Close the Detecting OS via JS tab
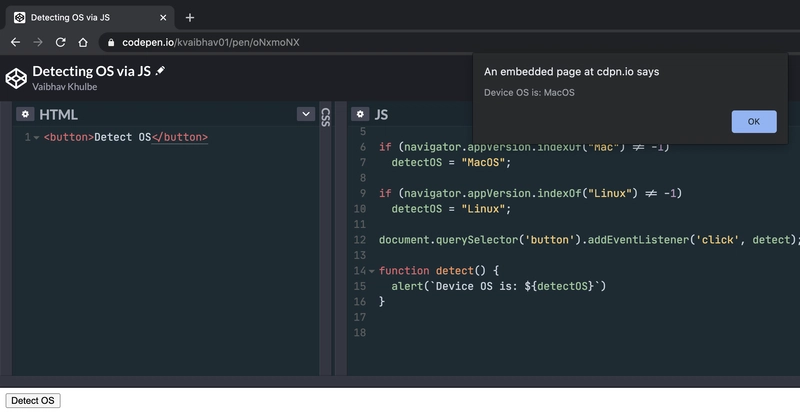800x420 pixels. 163,18
